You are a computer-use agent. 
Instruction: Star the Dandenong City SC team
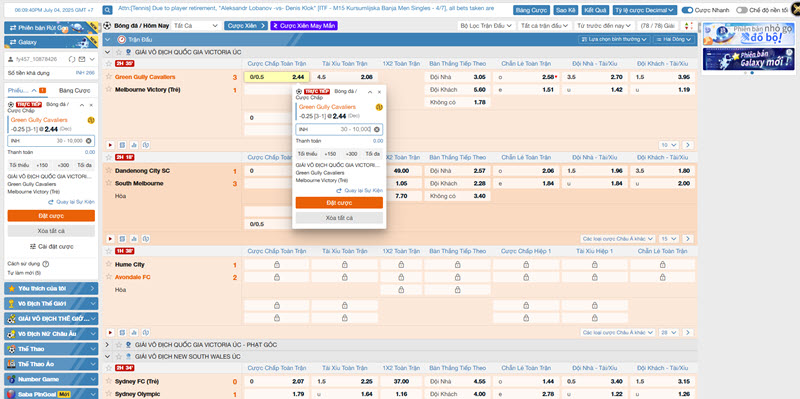pos(108,170)
